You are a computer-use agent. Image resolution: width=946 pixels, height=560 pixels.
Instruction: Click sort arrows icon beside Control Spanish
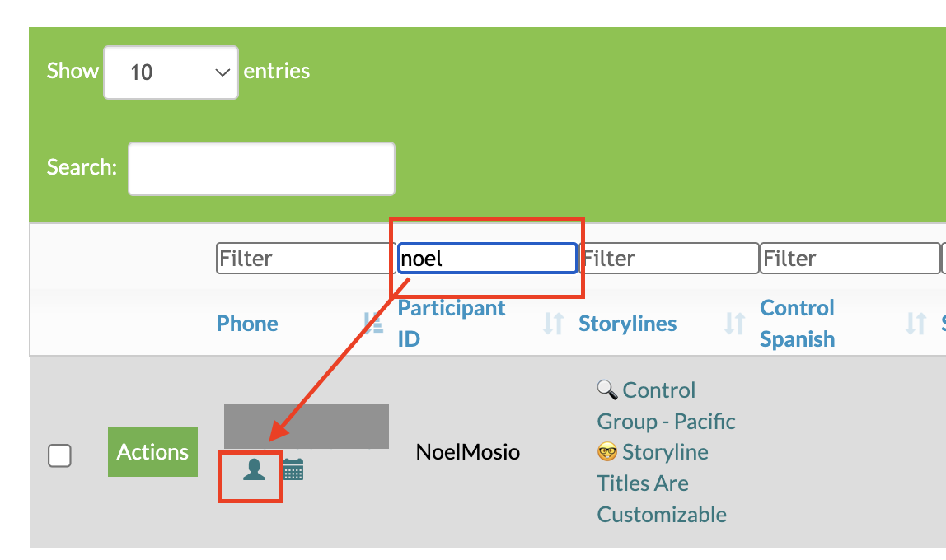[916, 324]
